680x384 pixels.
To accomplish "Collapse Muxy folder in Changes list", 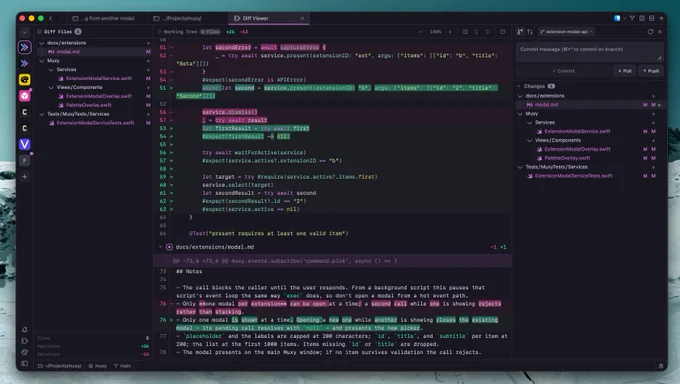I will point(520,114).
